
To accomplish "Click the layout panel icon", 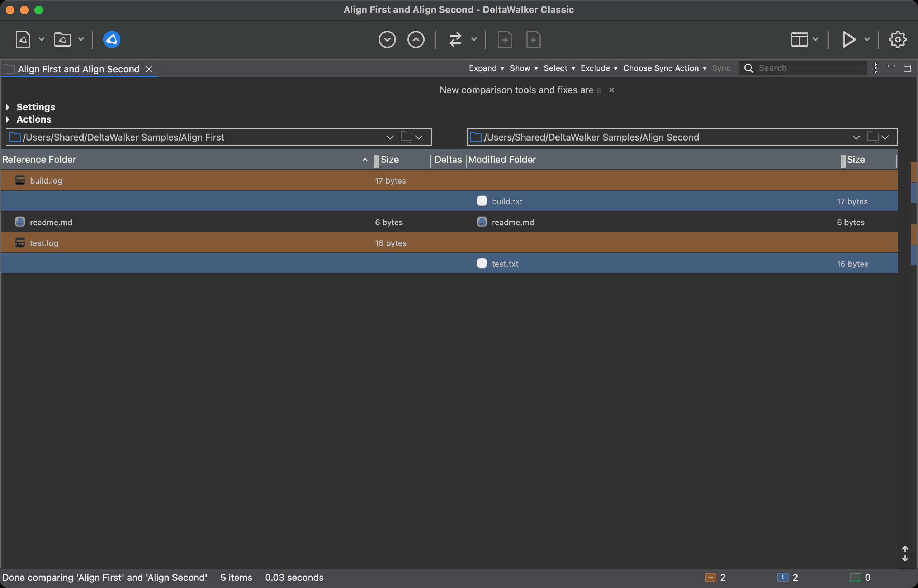I will (x=799, y=39).
